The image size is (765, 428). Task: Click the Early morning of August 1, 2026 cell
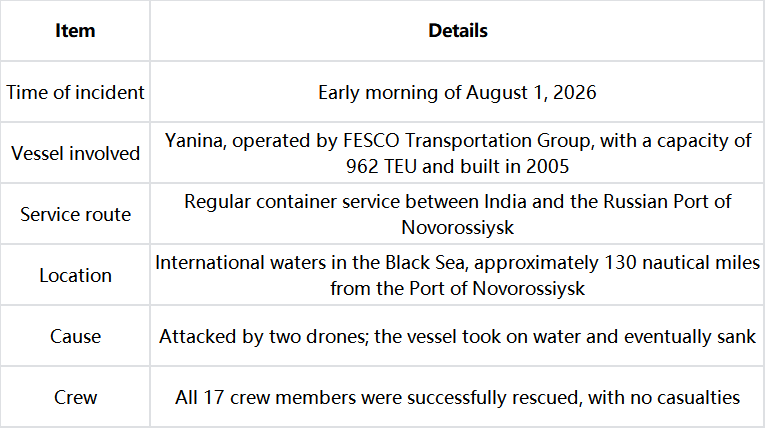[457, 92]
